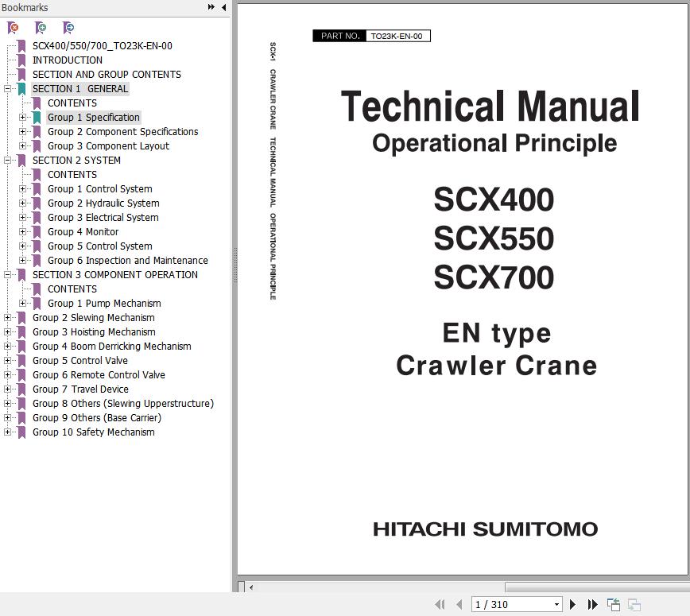Go to previous page button
This screenshot has width=690, height=616.
(459, 605)
